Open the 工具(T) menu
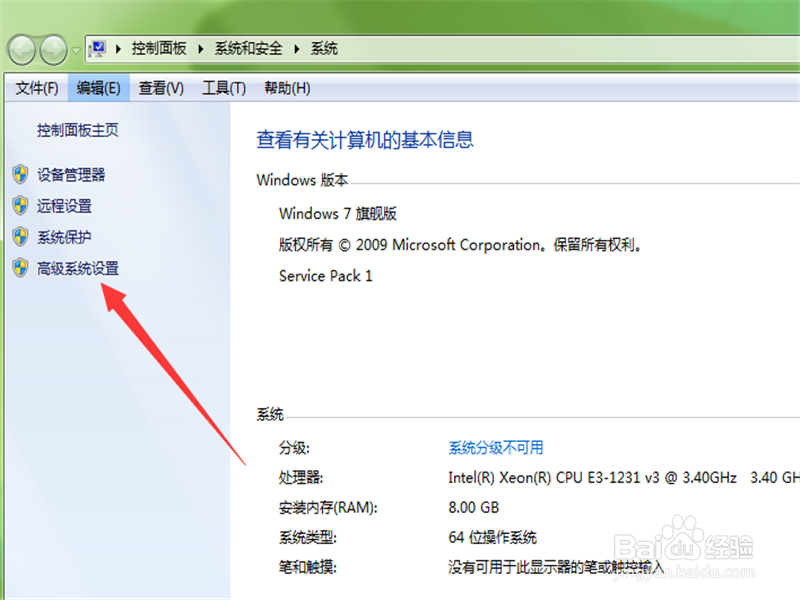Screen dimensions: 800x600 pyautogui.click(x=224, y=88)
